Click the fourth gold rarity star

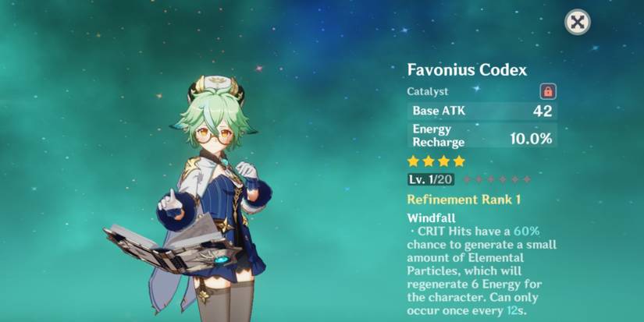[x=459, y=161]
